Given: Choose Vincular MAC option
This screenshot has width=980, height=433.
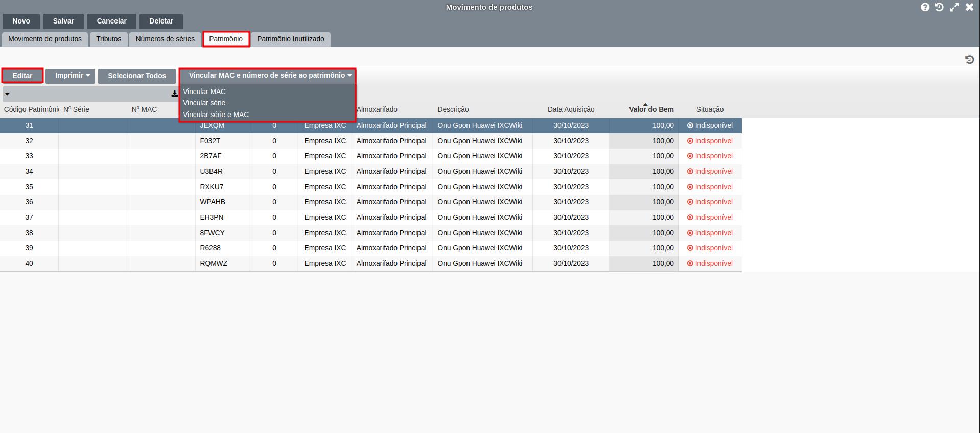Looking at the screenshot, I should 204,92.
